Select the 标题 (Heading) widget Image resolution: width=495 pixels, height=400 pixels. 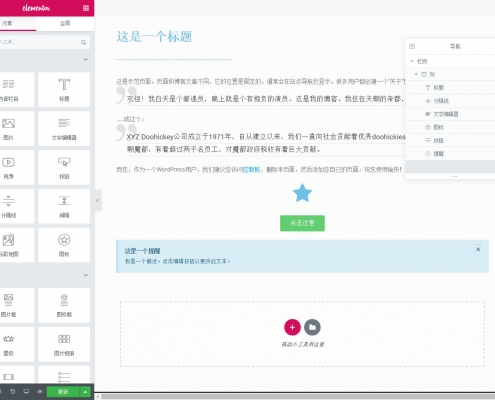(64, 89)
